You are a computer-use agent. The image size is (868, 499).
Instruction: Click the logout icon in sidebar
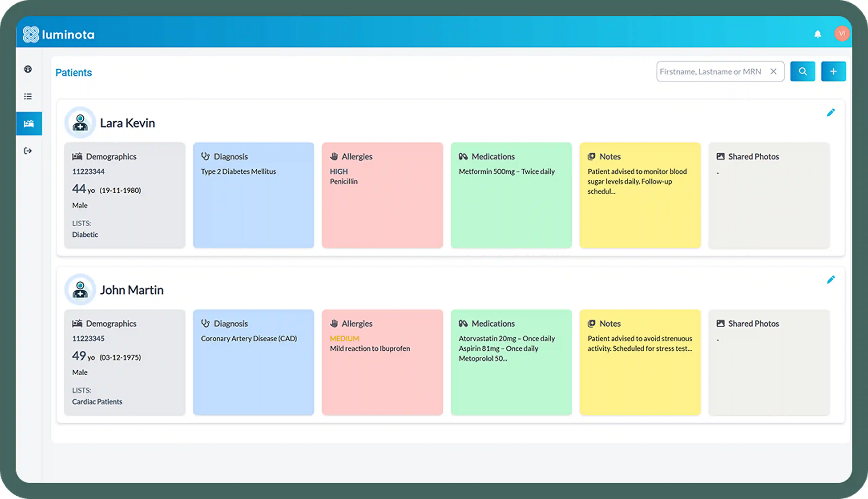28,151
